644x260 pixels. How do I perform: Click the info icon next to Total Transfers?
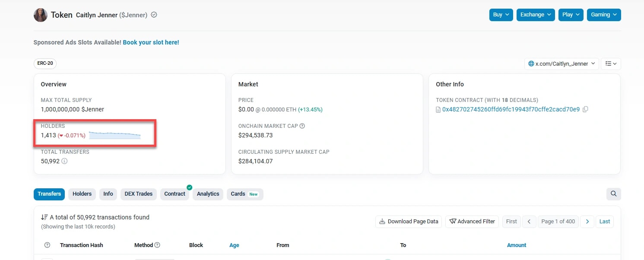64,161
